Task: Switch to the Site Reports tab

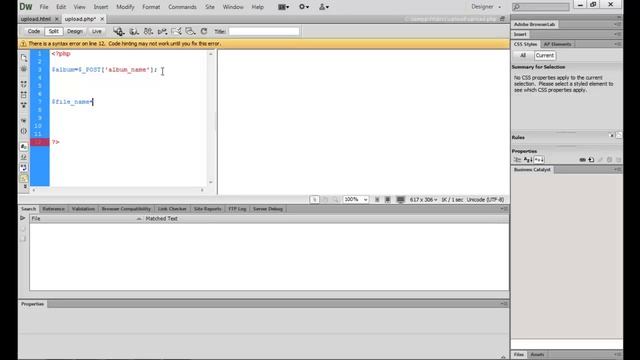Action: [x=207, y=209]
